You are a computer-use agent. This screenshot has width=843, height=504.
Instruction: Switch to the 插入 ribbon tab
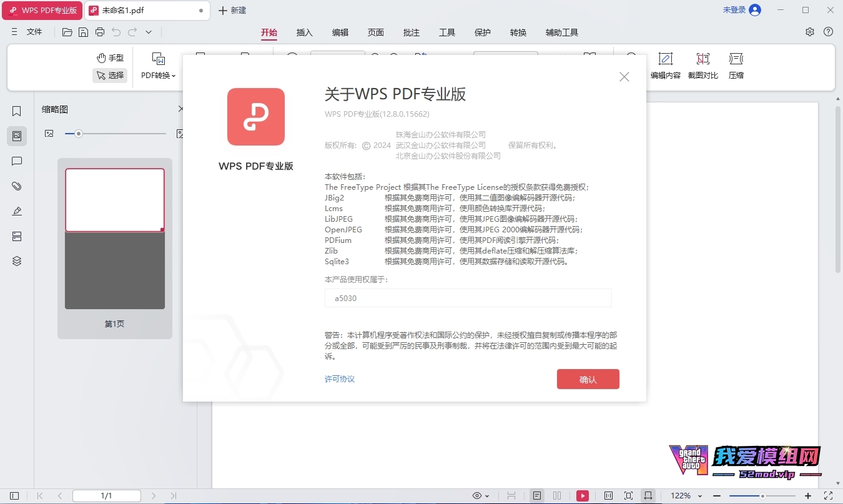305,32
